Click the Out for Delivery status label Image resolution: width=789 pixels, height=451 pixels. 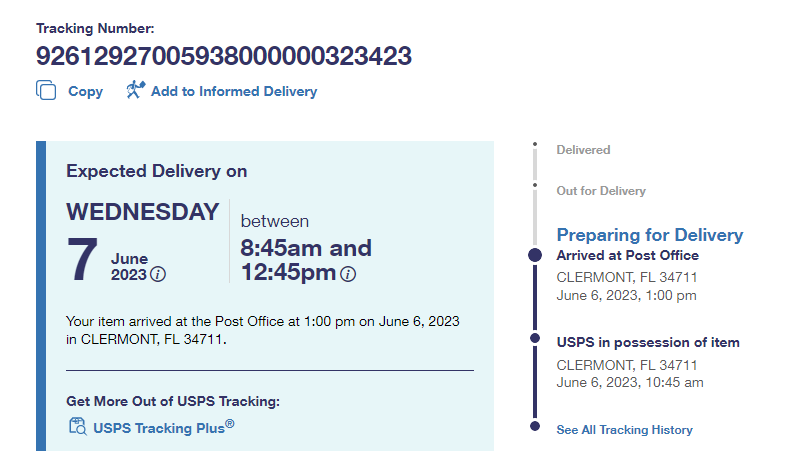tap(601, 191)
